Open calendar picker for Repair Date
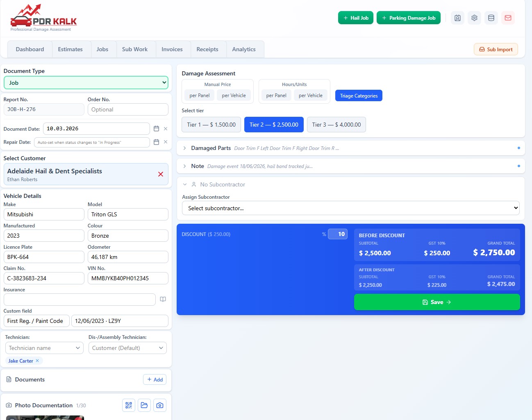The height and width of the screenshot is (420, 532). point(156,142)
